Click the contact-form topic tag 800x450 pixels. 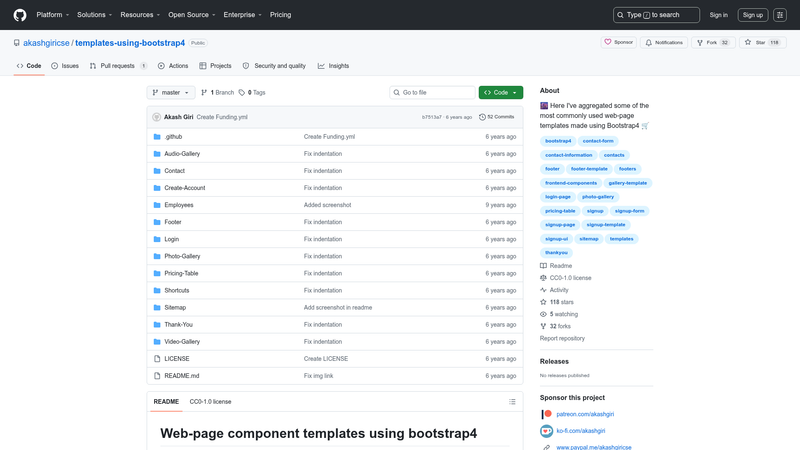[598, 141]
